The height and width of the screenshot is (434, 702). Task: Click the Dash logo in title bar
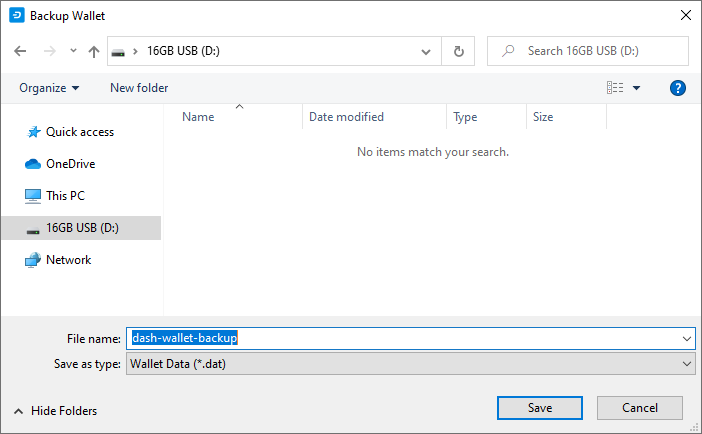(x=16, y=15)
